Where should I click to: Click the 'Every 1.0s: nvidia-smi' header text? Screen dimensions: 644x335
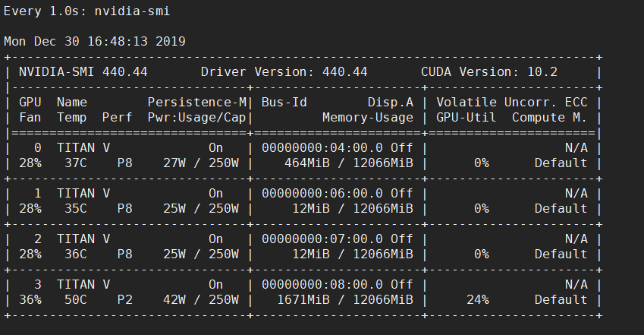pyautogui.click(x=86, y=11)
